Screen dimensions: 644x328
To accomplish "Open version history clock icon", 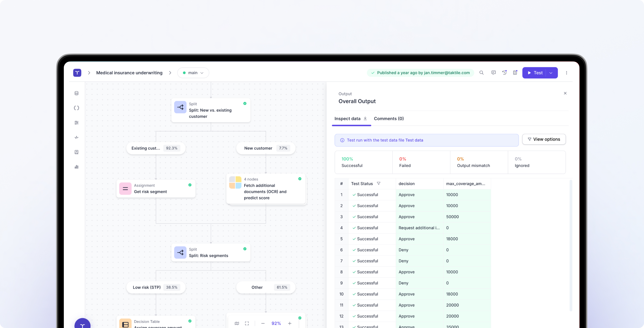I will pos(504,73).
